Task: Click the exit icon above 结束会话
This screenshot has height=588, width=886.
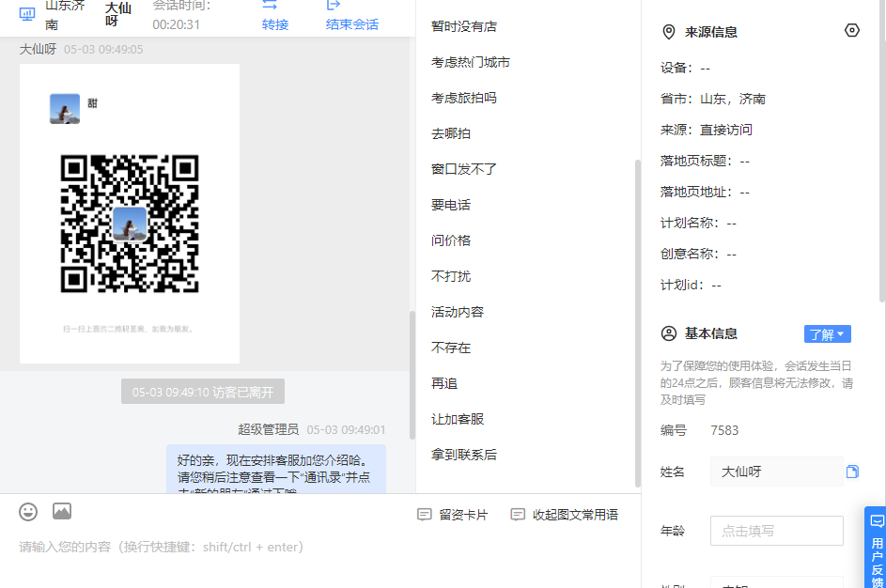Action: (x=334, y=5)
